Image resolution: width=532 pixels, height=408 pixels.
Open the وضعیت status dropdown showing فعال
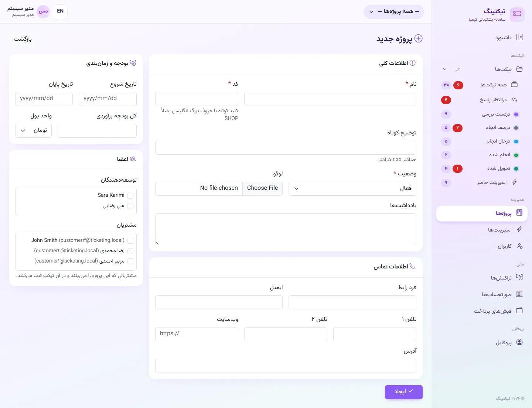(352, 188)
